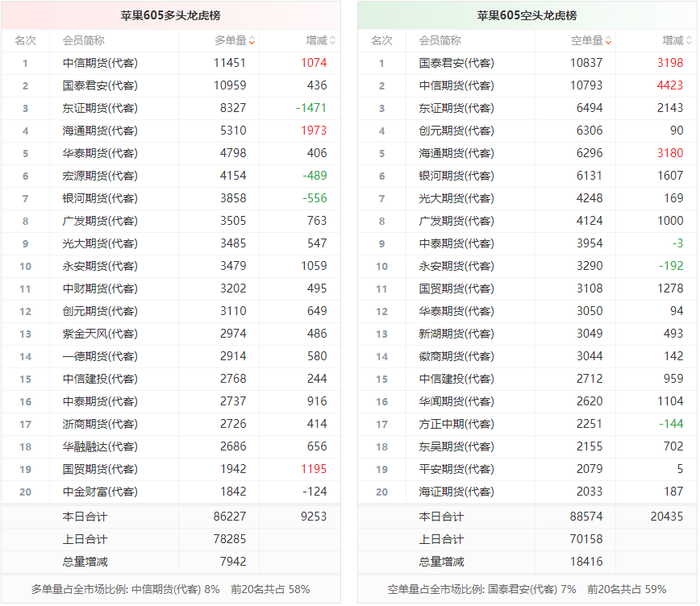Select 广发期货(代客) in long ranking
This screenshot has width=700, height=606.
100,221
